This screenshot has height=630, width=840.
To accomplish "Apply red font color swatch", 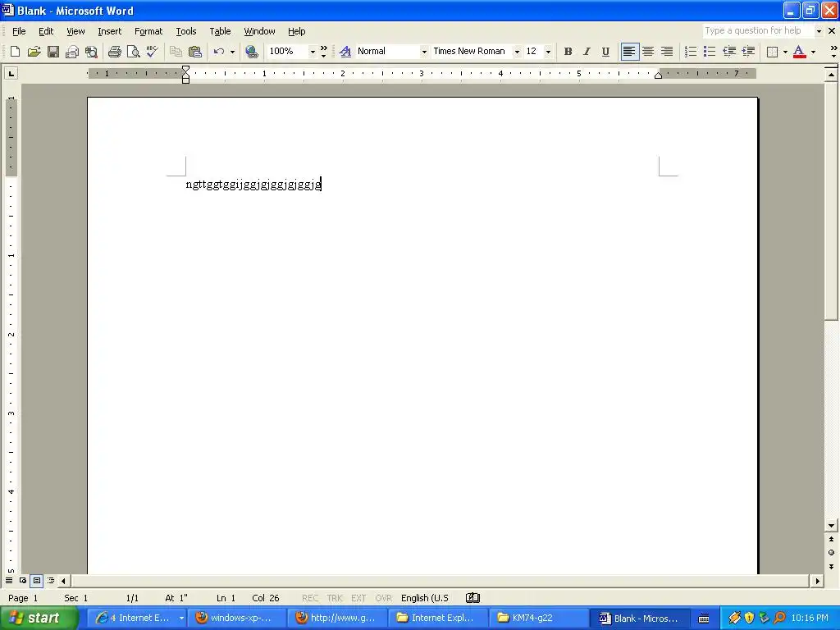I will 799,52.
